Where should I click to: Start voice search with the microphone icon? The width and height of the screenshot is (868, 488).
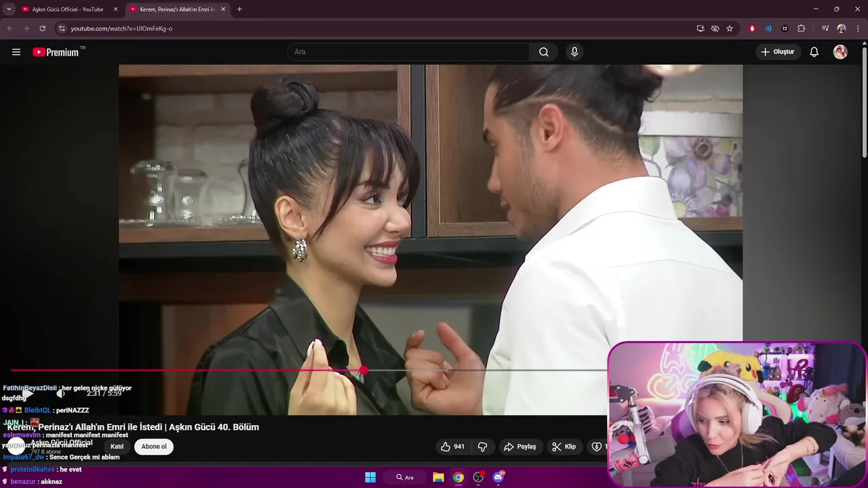tap(574, 52)
